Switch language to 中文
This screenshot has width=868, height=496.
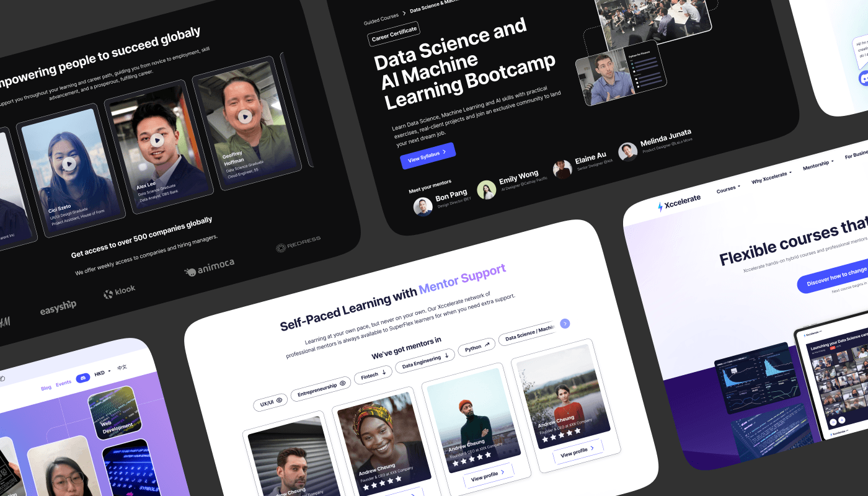122,368
